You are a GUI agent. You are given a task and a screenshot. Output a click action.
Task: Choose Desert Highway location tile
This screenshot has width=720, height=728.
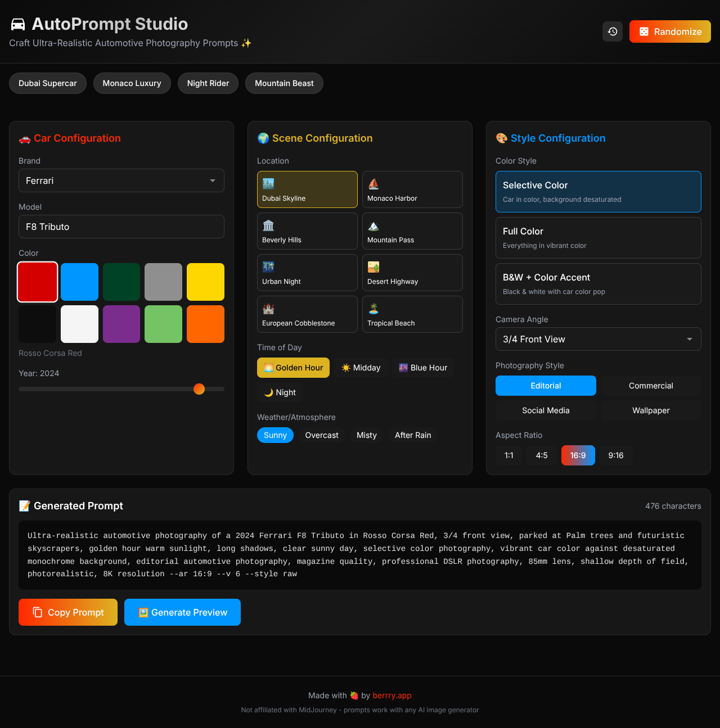[412, 273]
